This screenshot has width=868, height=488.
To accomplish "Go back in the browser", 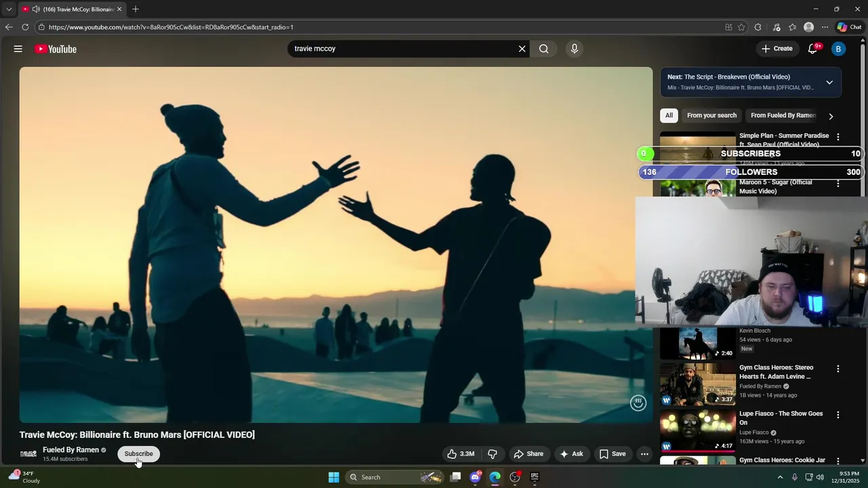I will (x=9, y=27).
